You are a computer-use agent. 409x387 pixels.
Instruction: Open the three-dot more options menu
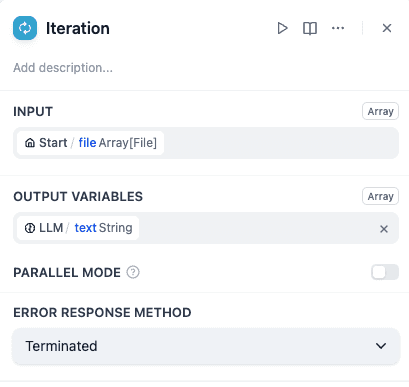[x=338, y=28]
